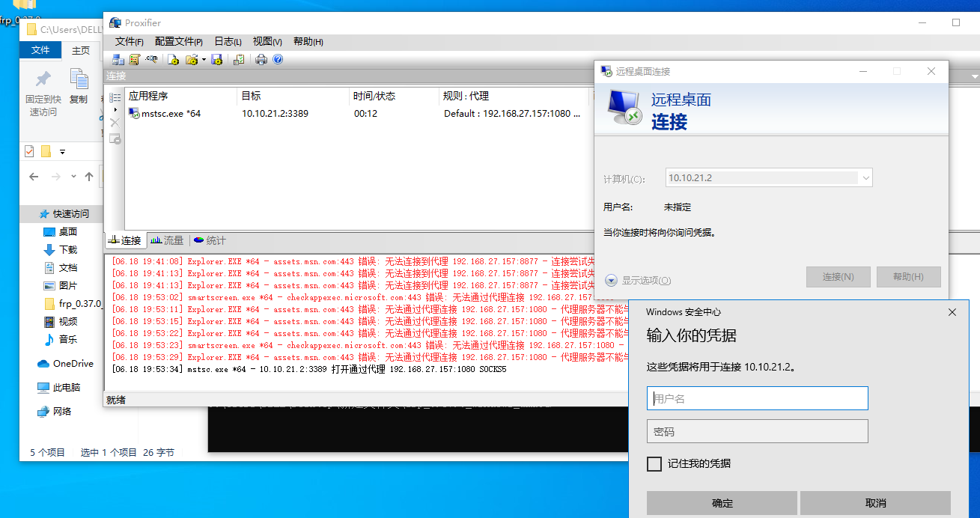980x518 pixels.
Task: Open 文件(F) menu in Proxifier
Action: pyautogui.click(x=130, y=42)
